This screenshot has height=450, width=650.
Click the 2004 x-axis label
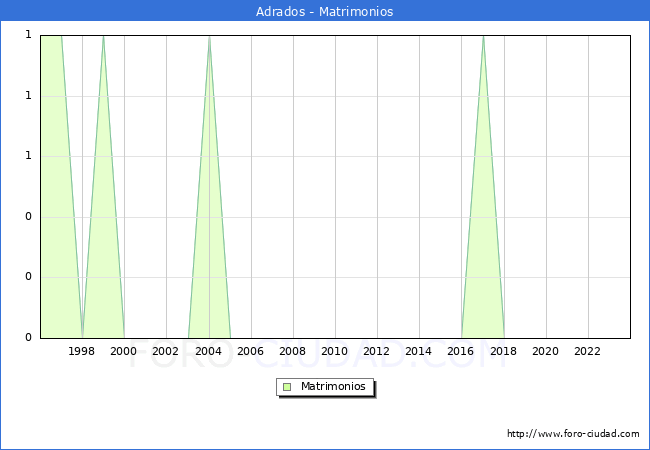tap(208, 351)
